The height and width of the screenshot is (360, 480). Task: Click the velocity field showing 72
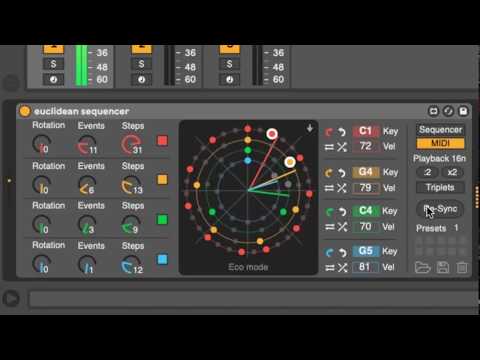(x=366, y=146)
